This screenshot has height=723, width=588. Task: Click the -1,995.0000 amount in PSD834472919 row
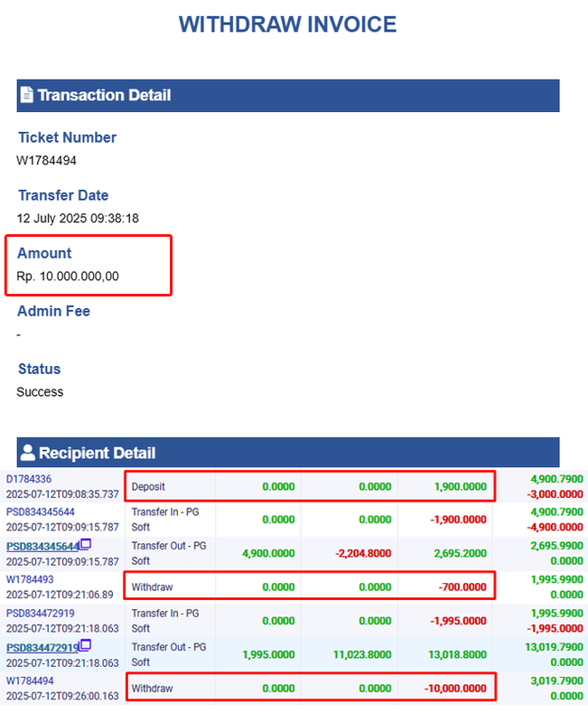point(459,621)
